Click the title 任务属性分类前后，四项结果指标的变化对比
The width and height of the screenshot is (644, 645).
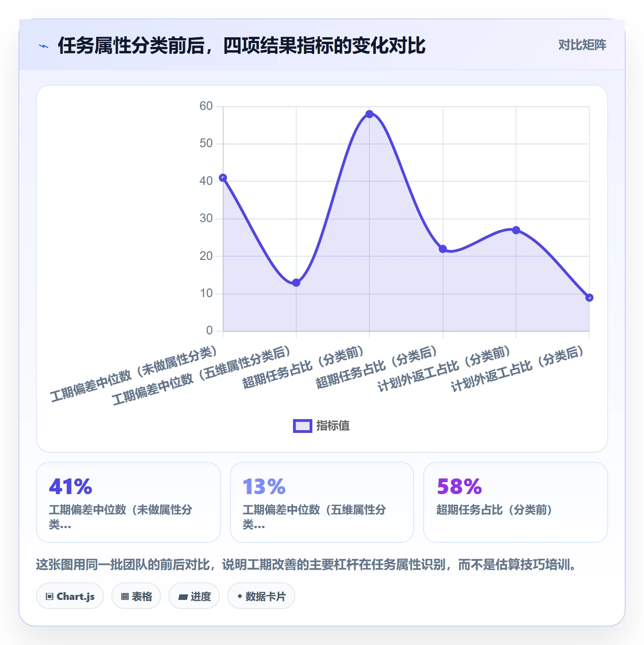(241, 46)
